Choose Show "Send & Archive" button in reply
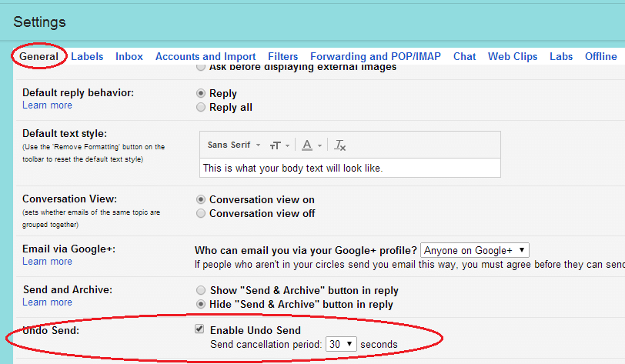The image size is (625, 364). click(202, 290)
